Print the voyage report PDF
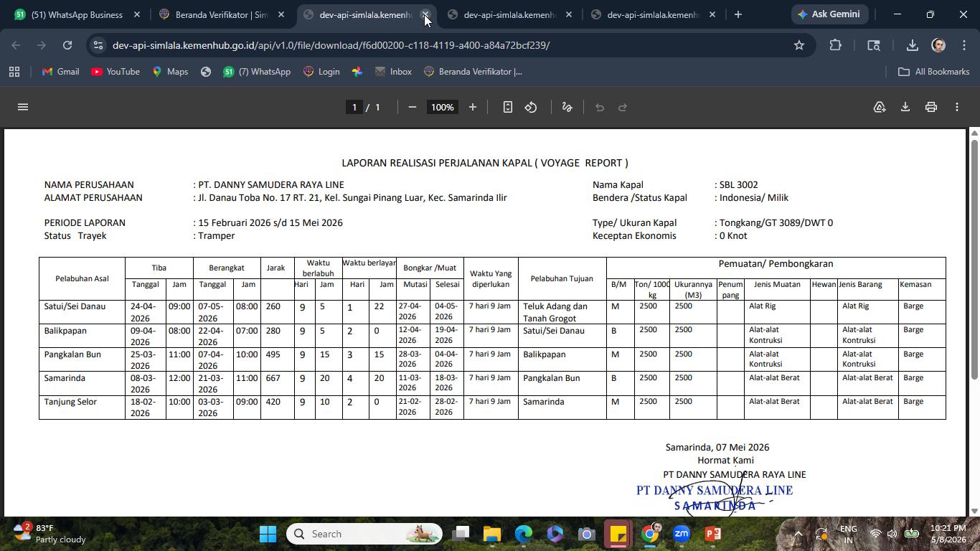This screenshot has width=980, height=551. coord(931,107)
